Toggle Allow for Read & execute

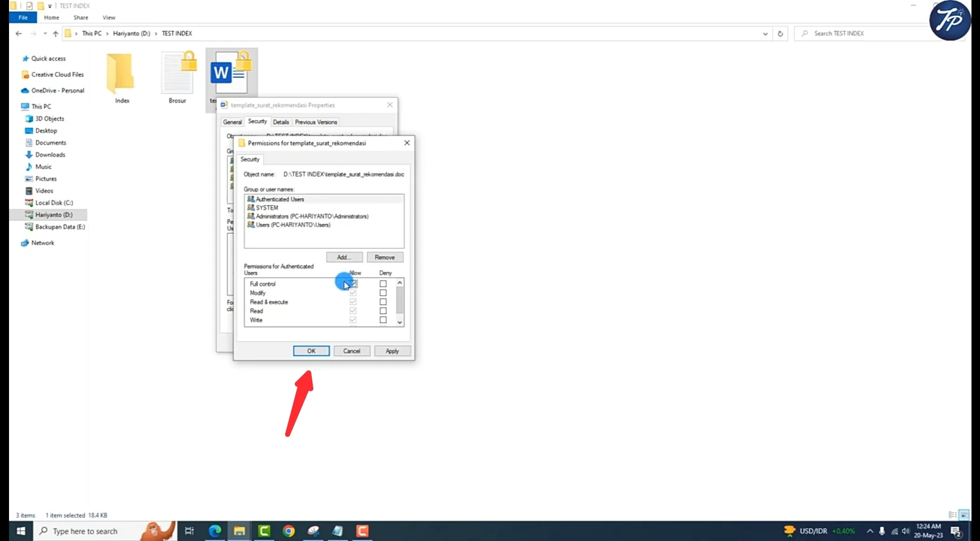pos(353,302)
